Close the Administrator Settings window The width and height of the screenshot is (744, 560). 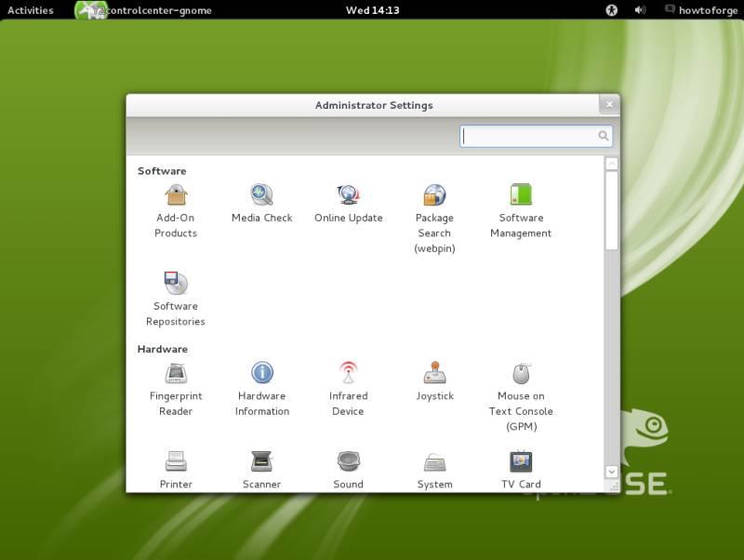pyautogui.click(x=609, y=104)
